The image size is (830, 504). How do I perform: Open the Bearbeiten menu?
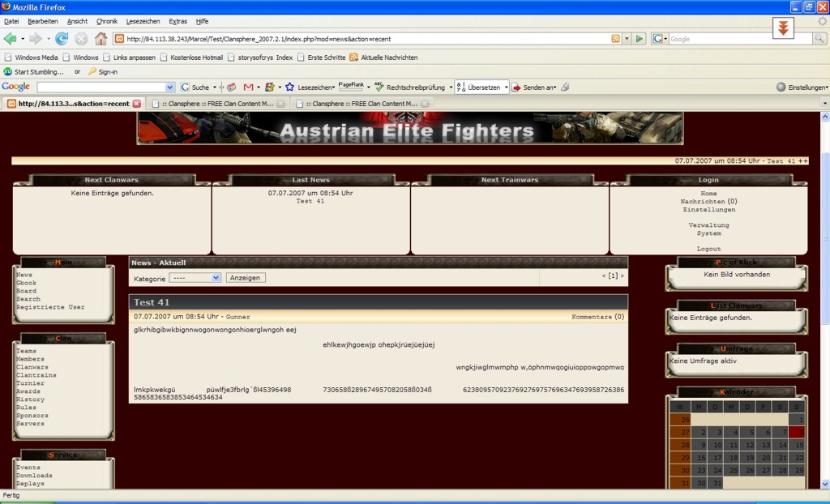(43, 21)
